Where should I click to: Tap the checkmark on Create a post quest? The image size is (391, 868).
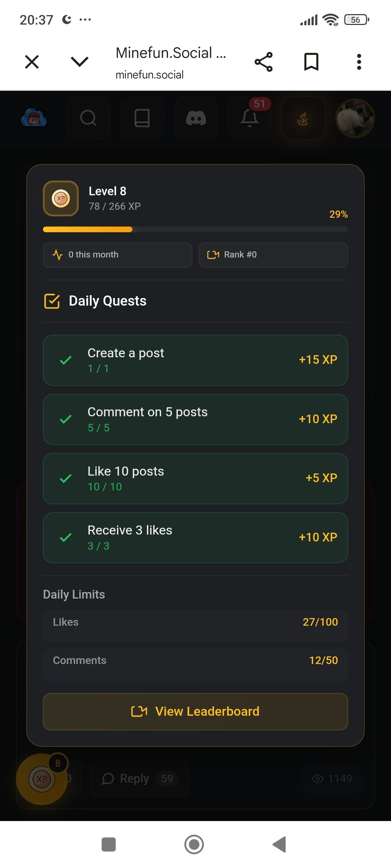point(66,360)
